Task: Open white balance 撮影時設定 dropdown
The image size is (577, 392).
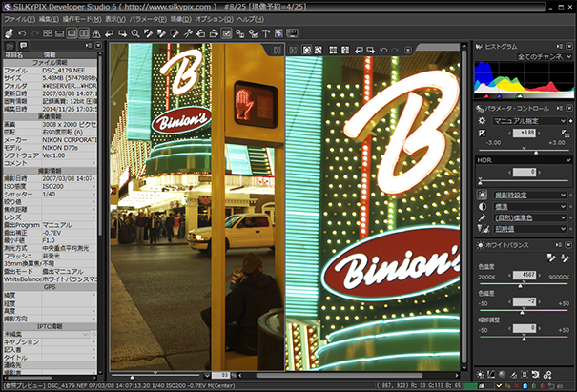Action: point(529,196)
